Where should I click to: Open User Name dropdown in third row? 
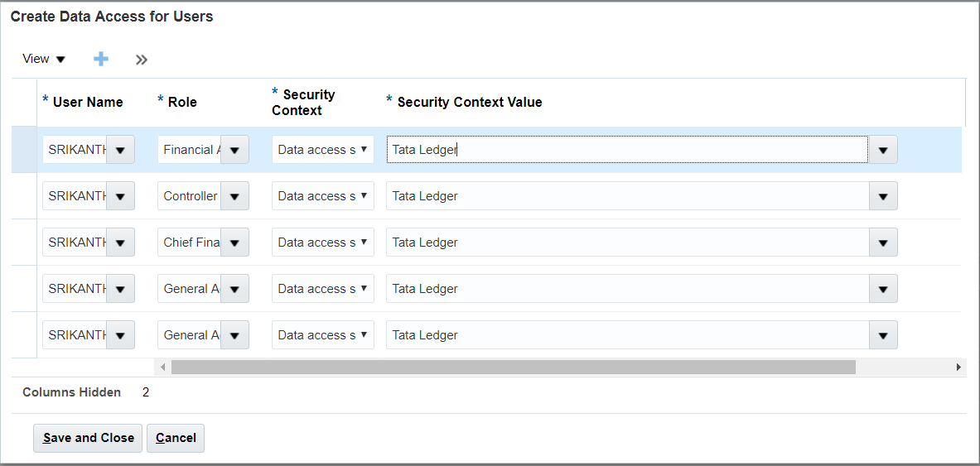[120, 243]
